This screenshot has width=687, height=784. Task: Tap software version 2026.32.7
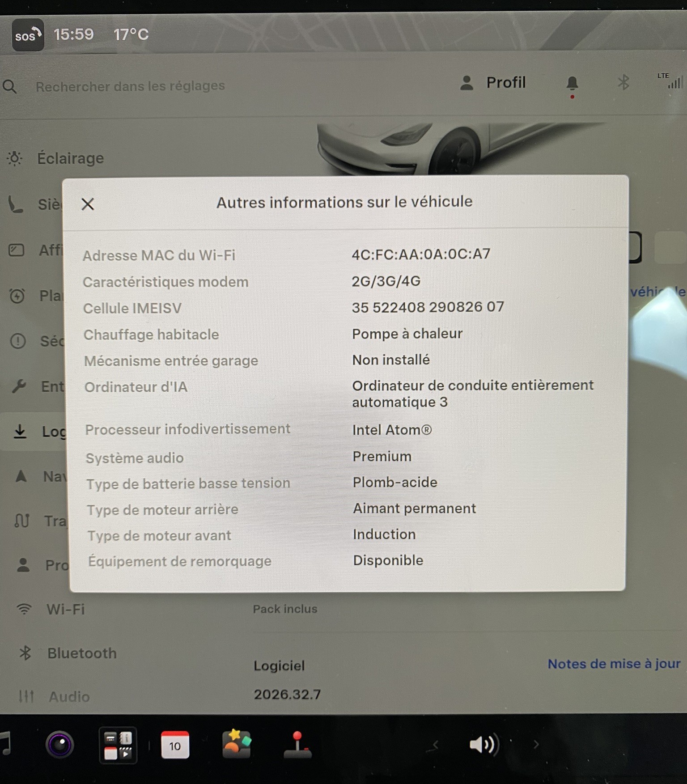(287, 694)
